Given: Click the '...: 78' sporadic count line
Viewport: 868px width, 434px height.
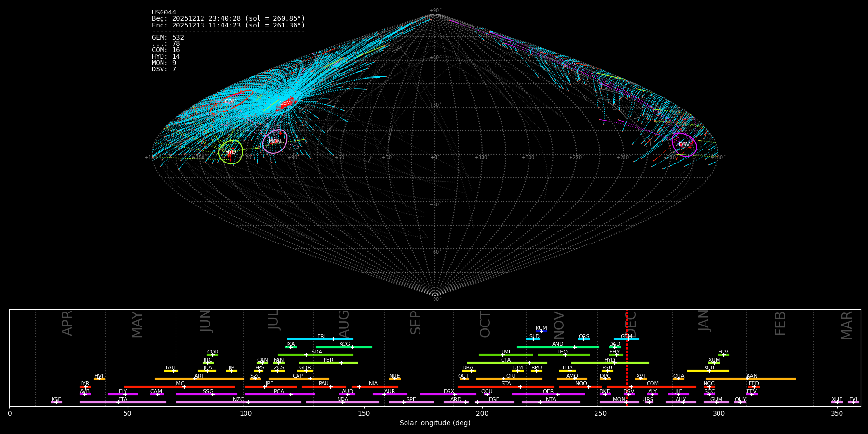Looking at the screenshot, I should point(166,44).
